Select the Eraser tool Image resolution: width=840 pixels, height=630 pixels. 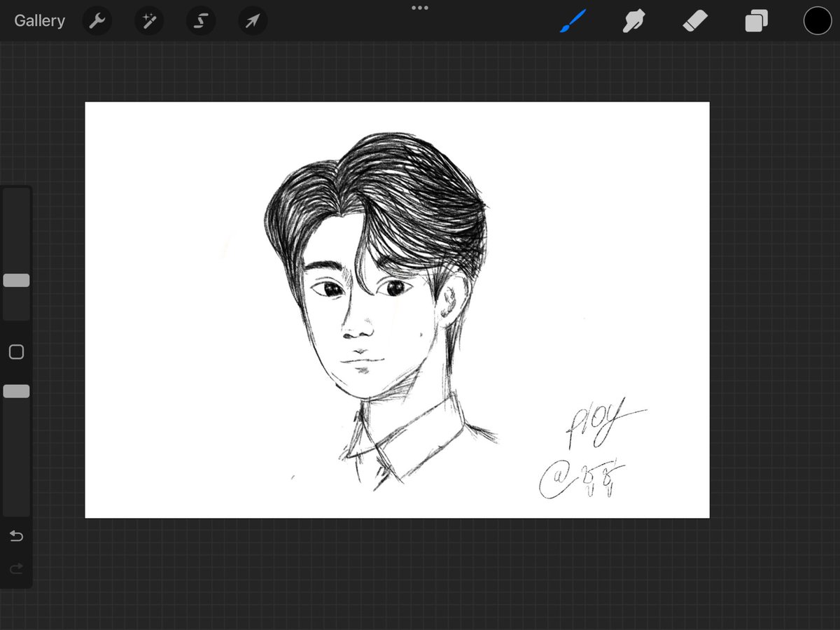coord(695,21)
